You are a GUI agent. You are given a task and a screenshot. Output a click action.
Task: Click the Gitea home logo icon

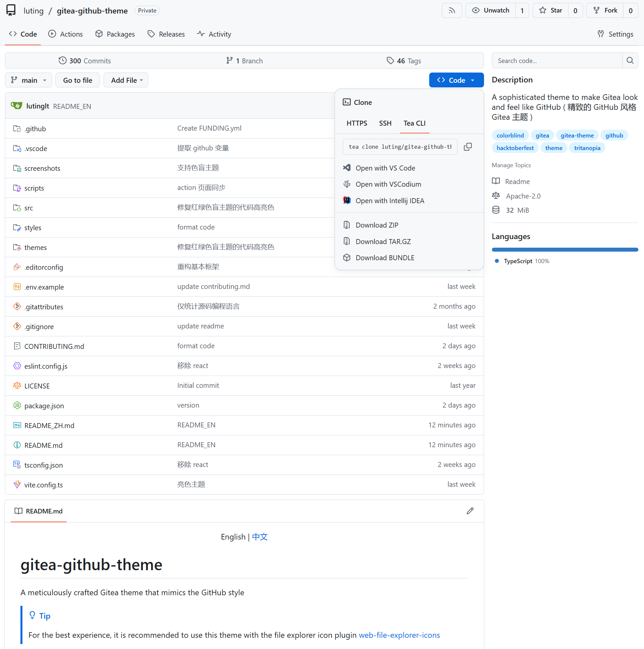11,11
